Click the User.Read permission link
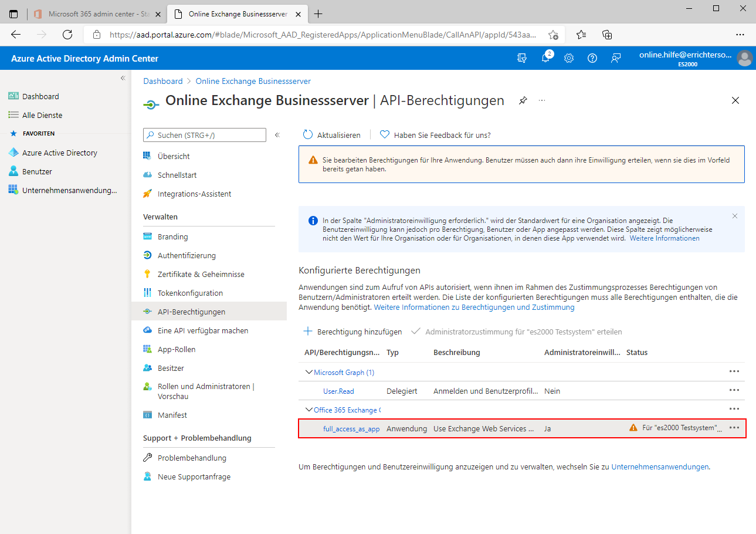Viewport: 756px width, 534px height. coord(338,391)
